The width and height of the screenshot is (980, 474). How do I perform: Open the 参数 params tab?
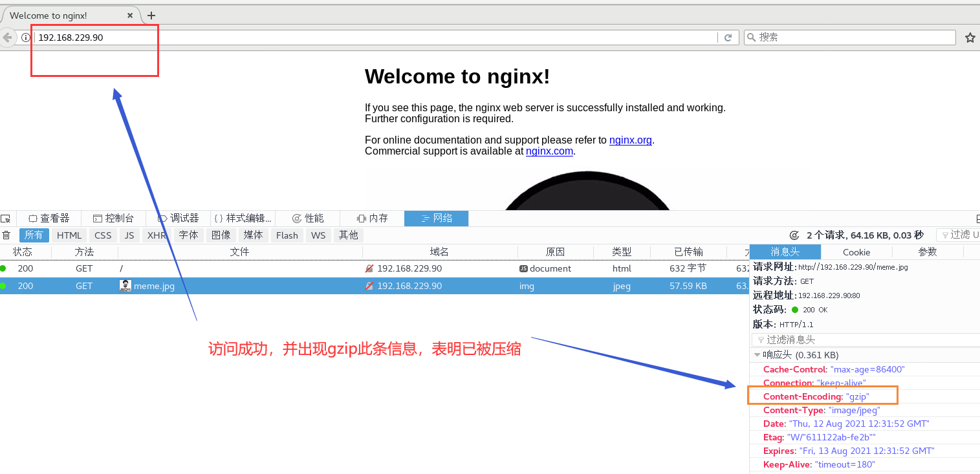click(x=928, y=252)
